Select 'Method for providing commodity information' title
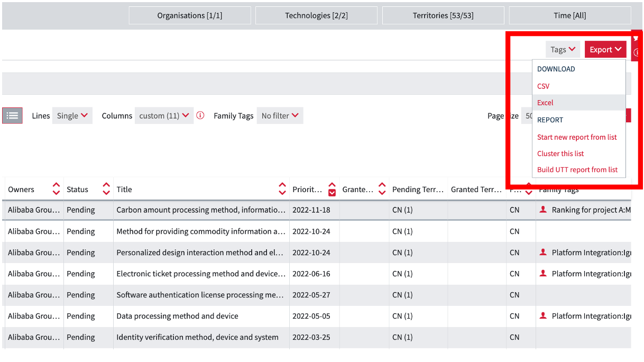 (201, 231)
